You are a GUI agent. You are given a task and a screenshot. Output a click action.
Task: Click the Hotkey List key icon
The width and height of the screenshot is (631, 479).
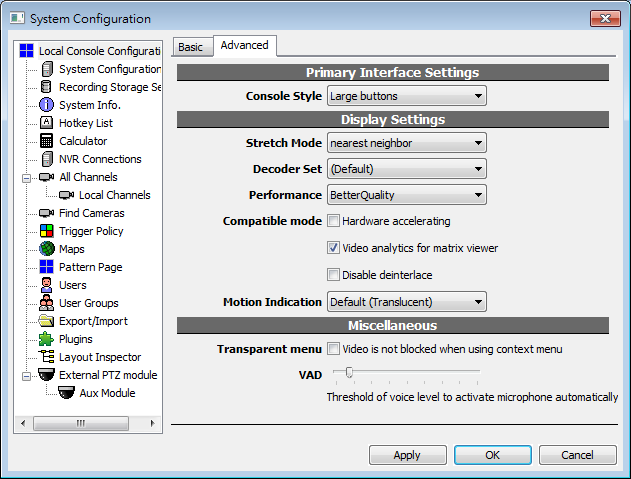pyautogui.click(x=47, y=123)
